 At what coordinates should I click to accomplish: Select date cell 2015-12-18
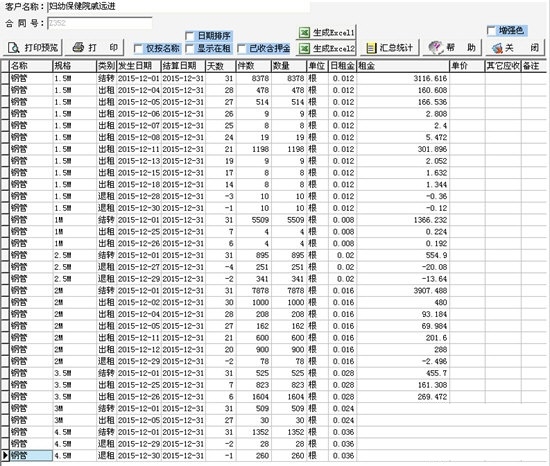click(x=139, y=184)
